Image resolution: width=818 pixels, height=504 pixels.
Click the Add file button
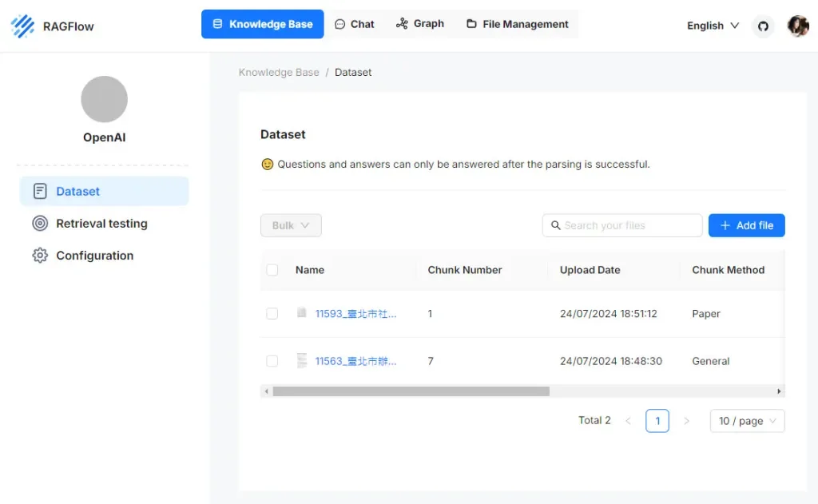747,225
